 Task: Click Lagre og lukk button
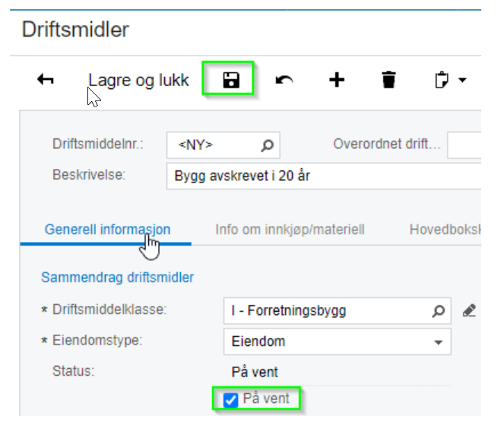pos(138,80)
